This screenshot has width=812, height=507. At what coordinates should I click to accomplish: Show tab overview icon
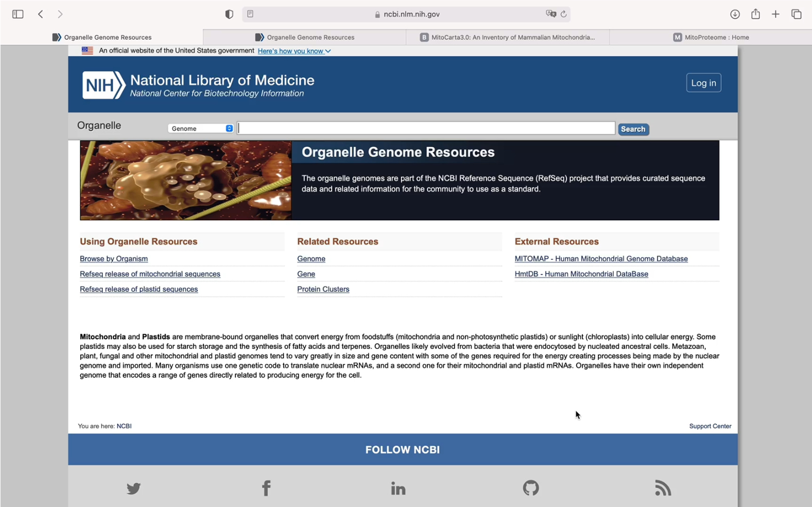[796, 14]
